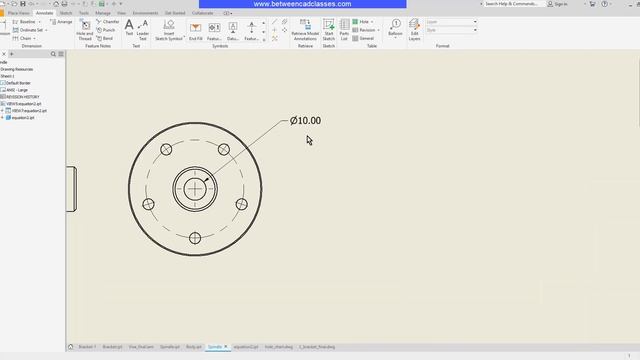The width and height of the screenshot is (640, 360).
Task: Switch to the Collaborate ribbon tab
Action: (x=202, y=13)
